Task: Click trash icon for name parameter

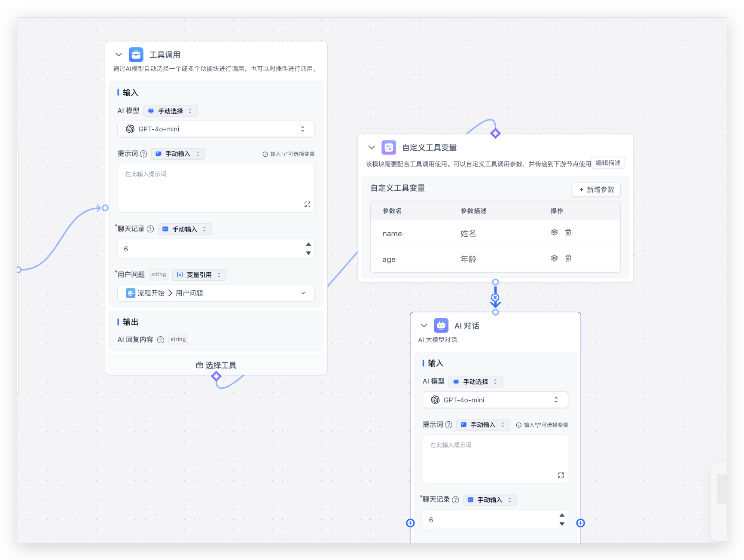Action: click(568, 232)
